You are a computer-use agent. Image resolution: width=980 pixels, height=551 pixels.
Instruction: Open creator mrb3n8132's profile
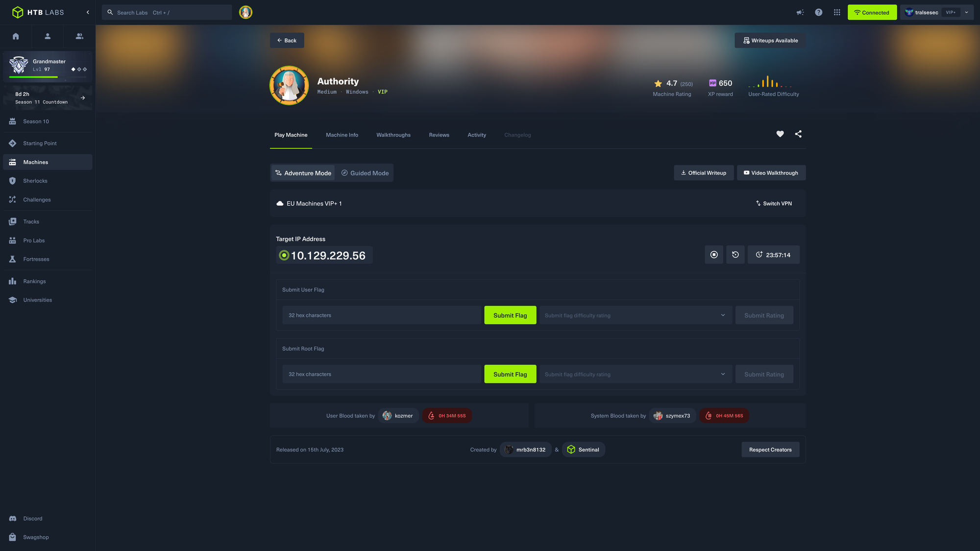click(x=526, y=450)
